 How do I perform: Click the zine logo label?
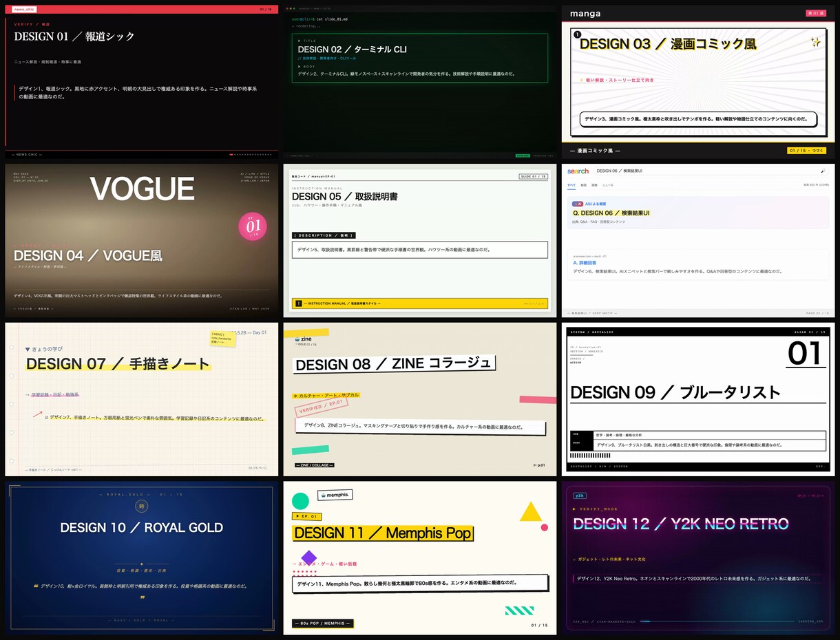(x=303, y=340)
